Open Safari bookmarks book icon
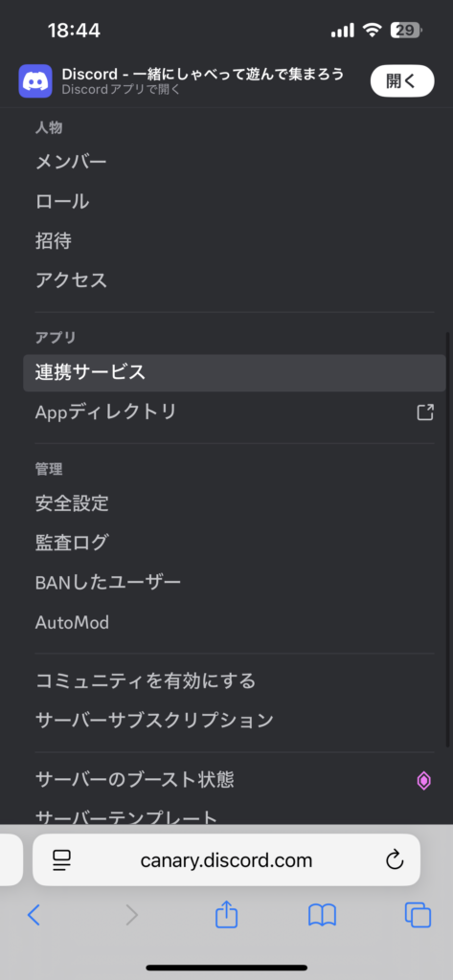This screenshot has width=453, height=980. tap(322, 916)
